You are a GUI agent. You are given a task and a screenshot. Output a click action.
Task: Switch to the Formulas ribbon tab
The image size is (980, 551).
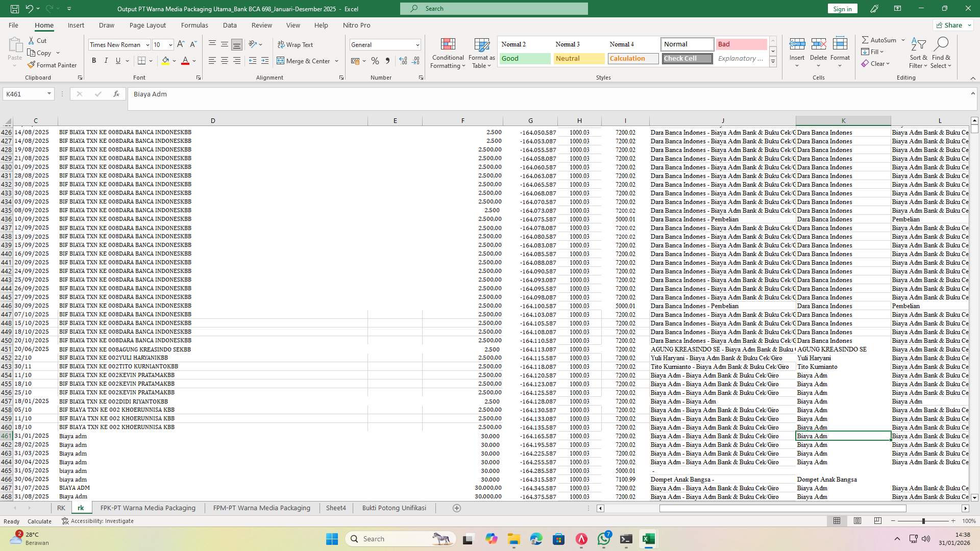[x=194, y=25]
